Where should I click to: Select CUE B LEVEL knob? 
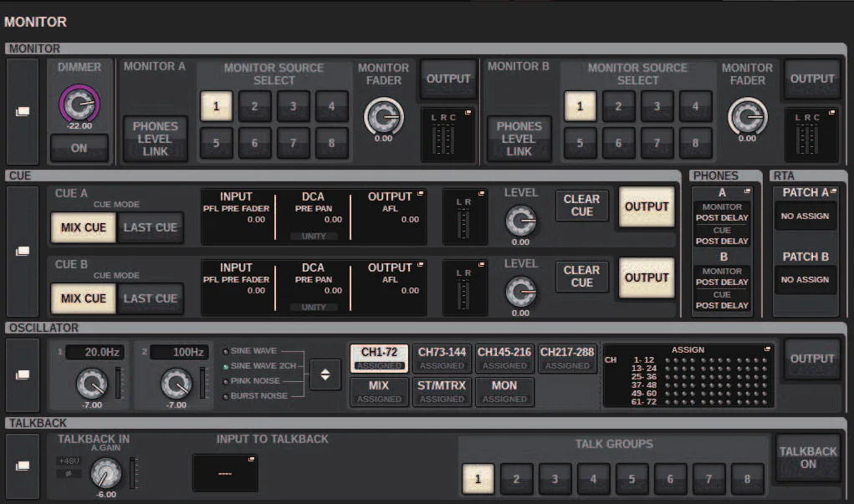(x=520, y=292)
